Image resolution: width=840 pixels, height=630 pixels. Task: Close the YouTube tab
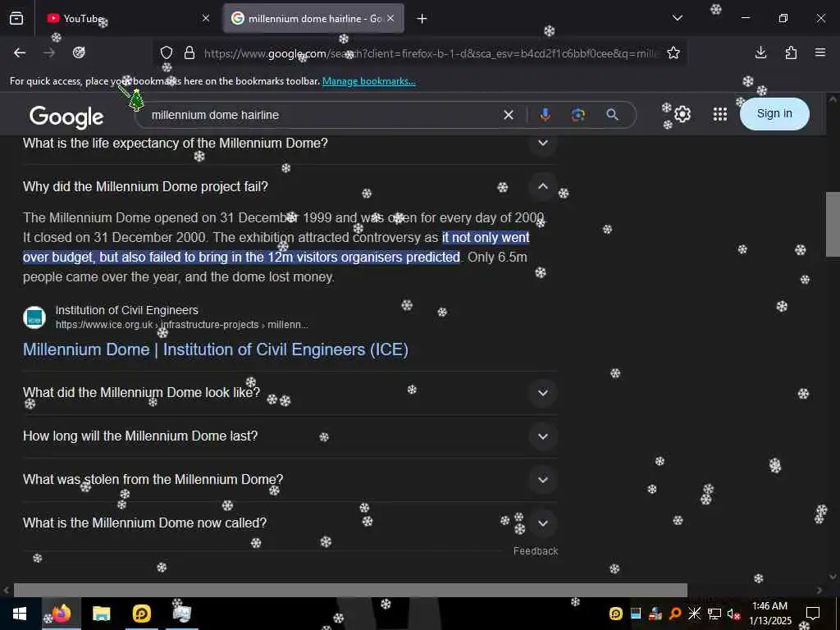click(206, 19)
